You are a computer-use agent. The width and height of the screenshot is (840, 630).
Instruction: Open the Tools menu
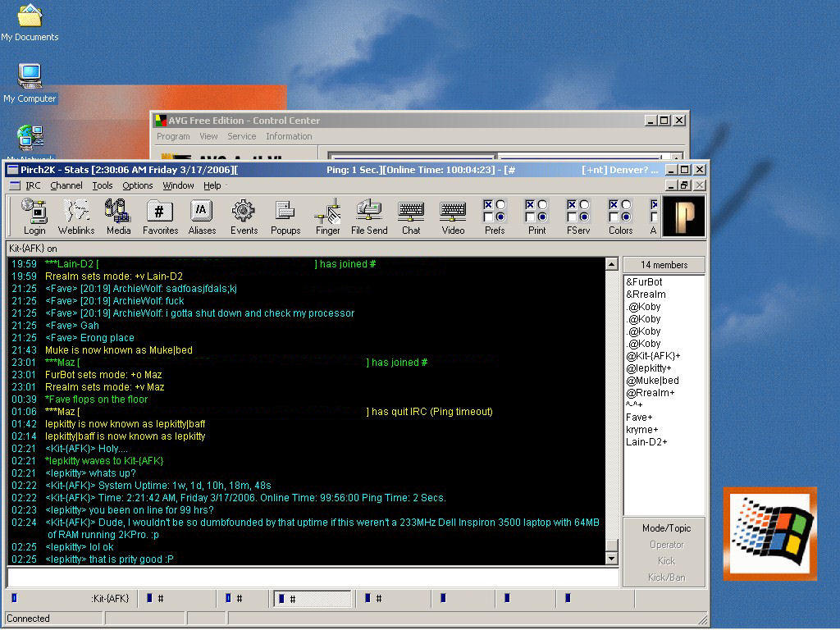click(103, 185)
